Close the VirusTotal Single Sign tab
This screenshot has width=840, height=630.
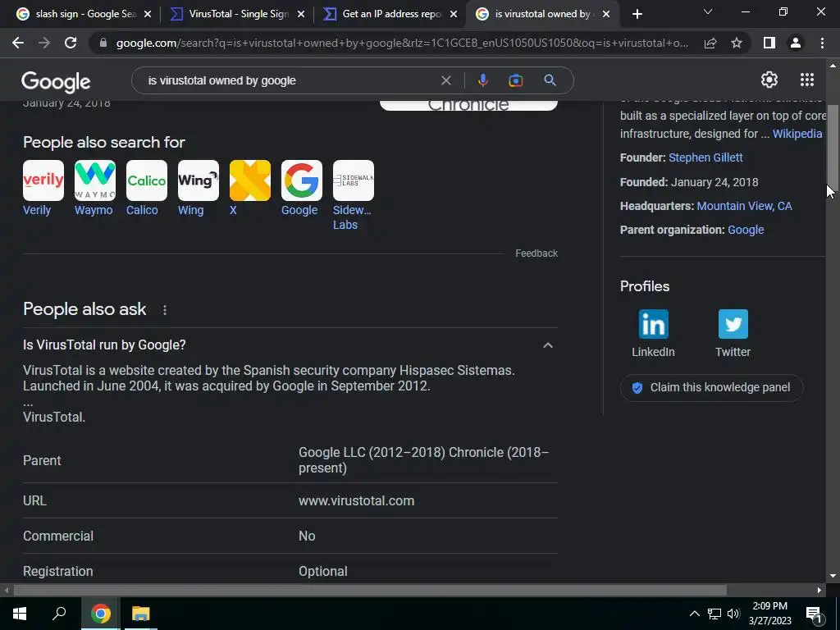coord(300,15)
